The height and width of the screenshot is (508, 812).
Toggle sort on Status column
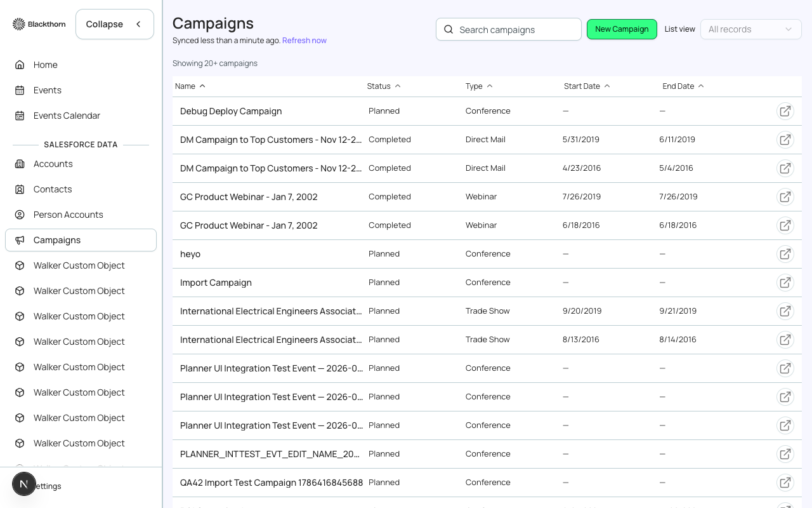384,86
